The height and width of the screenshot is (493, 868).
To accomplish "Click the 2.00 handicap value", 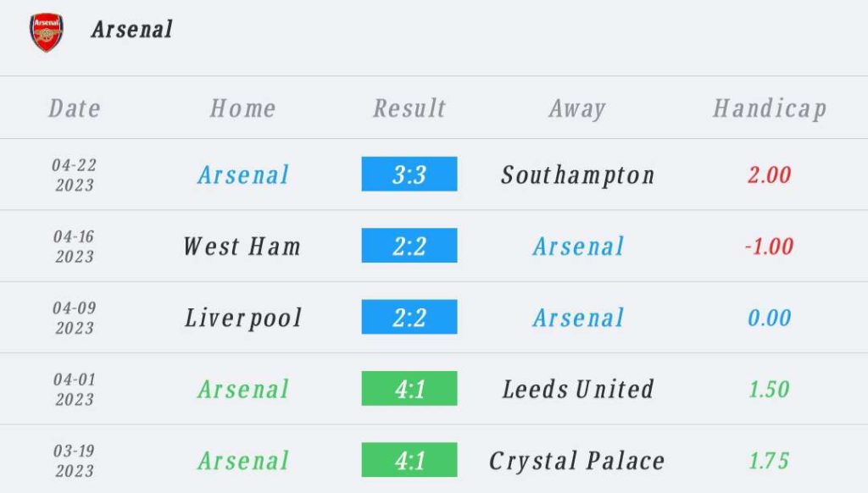I will [x=770, y=174].
